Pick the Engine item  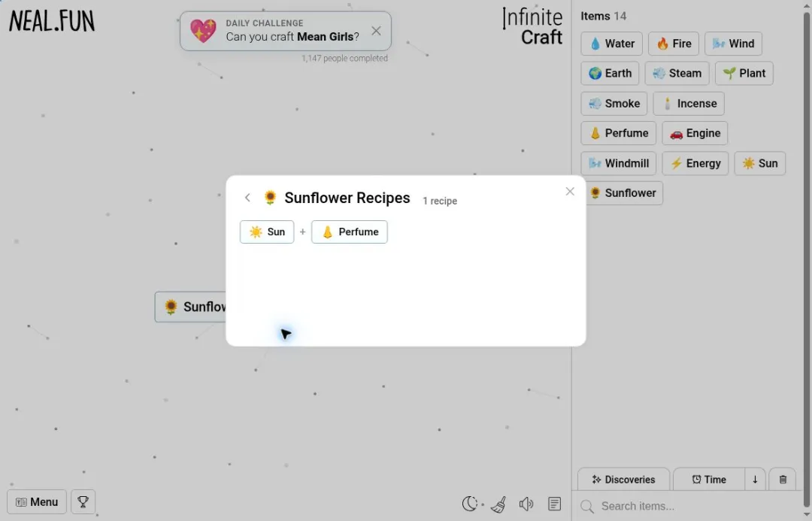[695, 133]
